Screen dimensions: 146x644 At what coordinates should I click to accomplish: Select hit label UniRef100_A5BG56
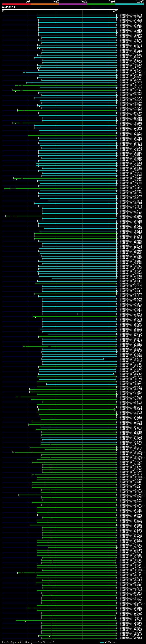click(131, 347)
